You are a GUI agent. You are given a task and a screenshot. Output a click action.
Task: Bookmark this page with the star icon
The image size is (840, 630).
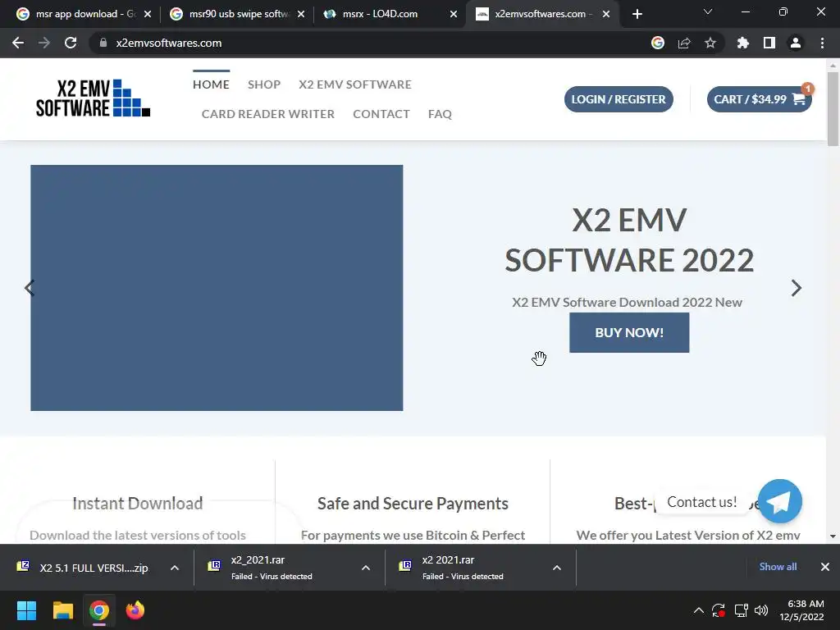pos(710,43)
